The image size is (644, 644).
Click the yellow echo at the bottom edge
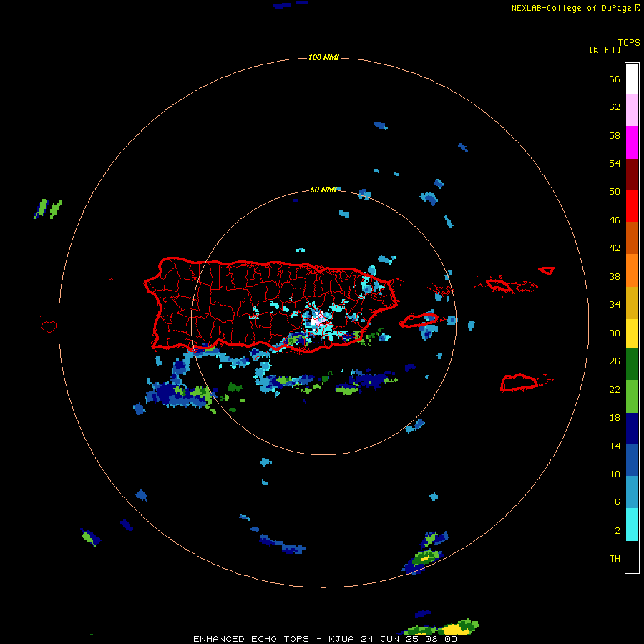click(453, 630)
